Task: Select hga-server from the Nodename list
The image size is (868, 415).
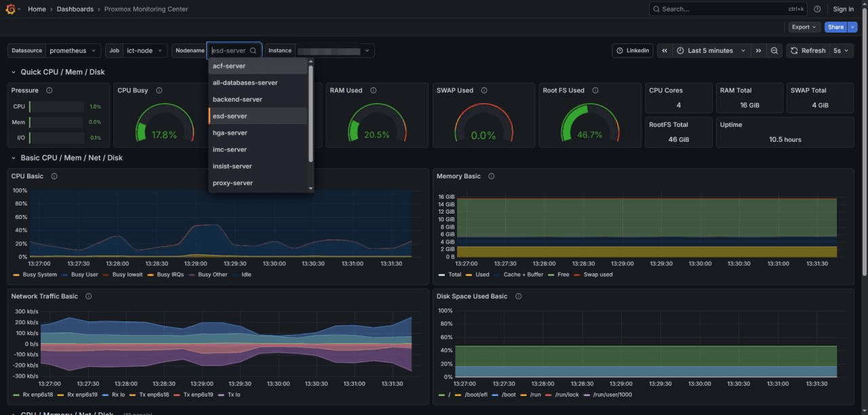Action: pos(230,133)
